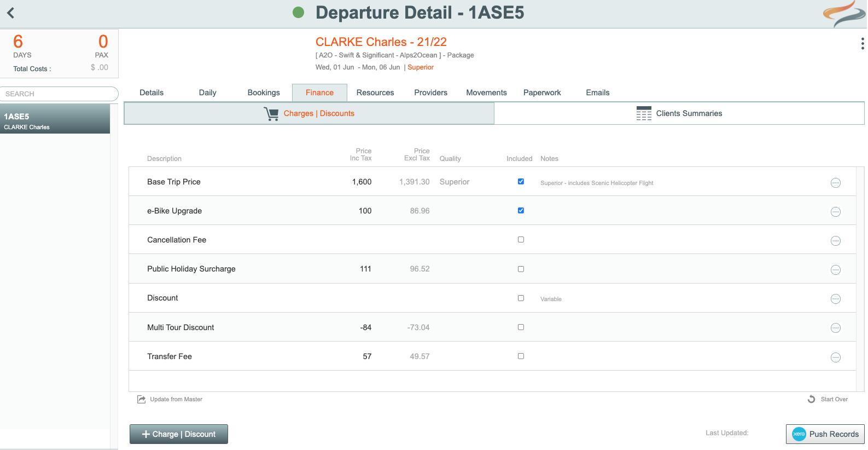Open the Emails tab

pos(598,93)
